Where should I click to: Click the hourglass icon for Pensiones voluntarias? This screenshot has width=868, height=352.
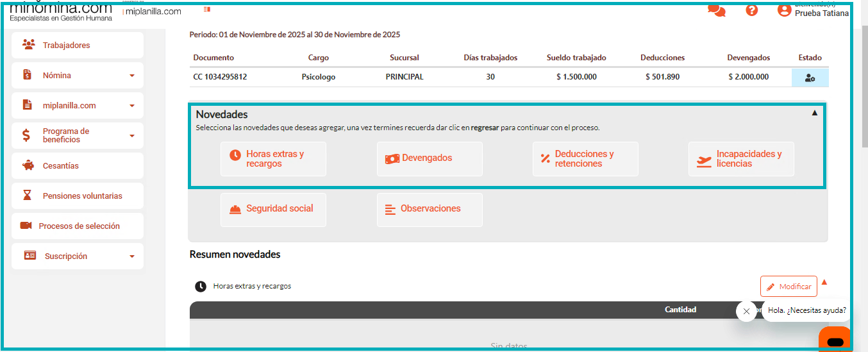coord(27,196)
